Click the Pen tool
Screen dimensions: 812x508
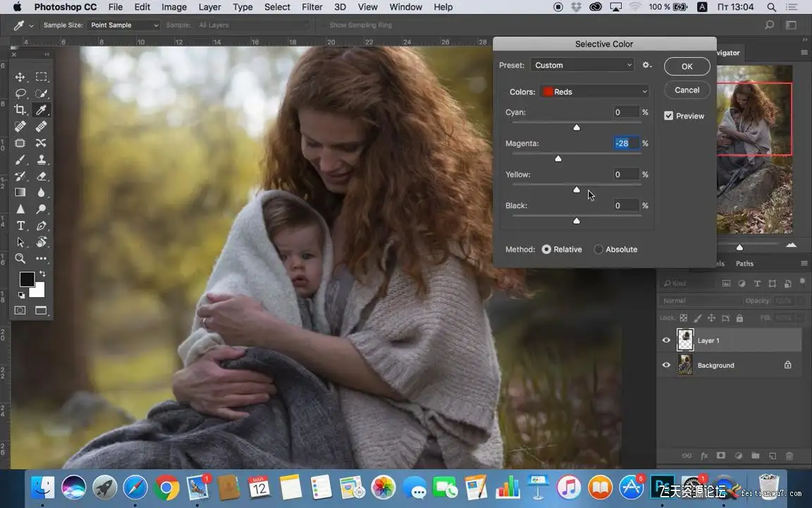[x=42, y=226]
